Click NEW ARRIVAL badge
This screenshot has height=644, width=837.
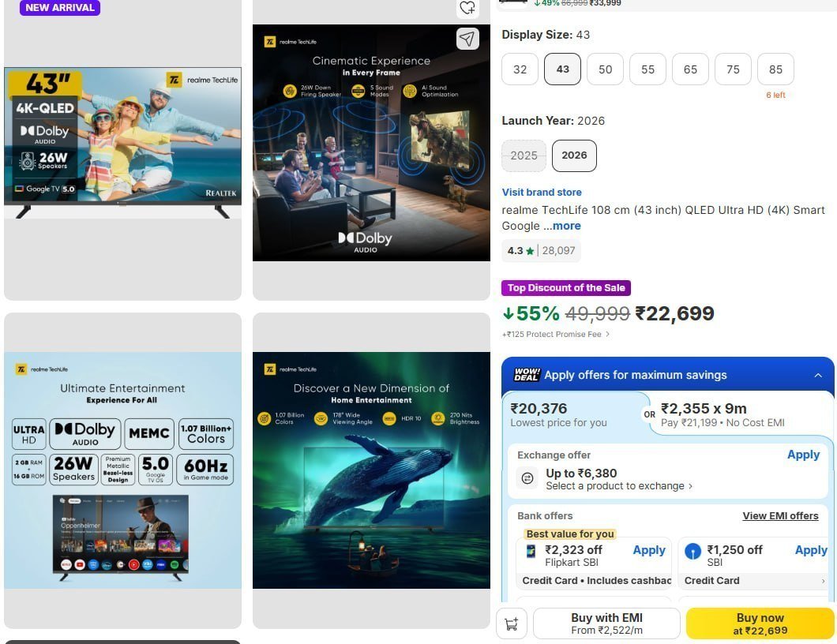pyautogui.click(x=60, y=7)
